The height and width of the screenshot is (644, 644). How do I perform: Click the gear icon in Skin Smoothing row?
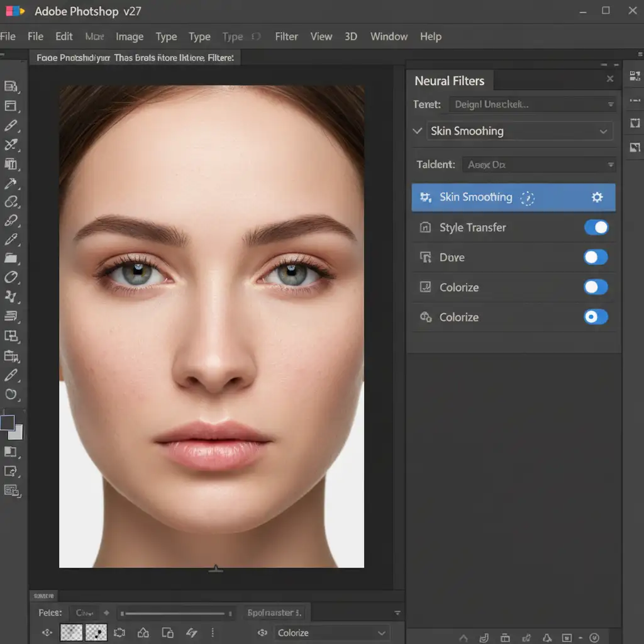[x=597, y=197]
